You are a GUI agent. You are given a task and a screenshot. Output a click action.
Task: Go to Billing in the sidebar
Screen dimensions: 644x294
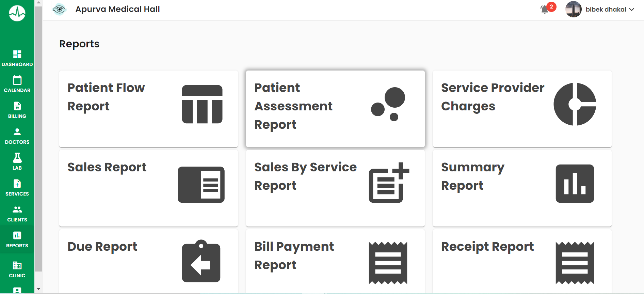pyautogui.click(x=17, y=110)
